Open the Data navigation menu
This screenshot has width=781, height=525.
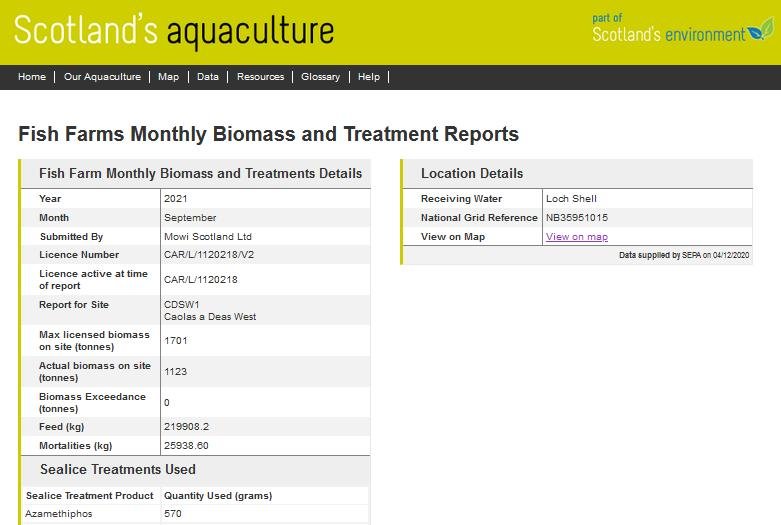point(207,77)
